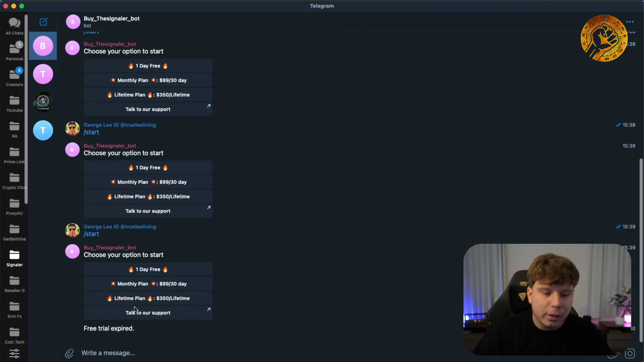Open the settings sliders icon below the folders
644x362 pixels.
[14, 354]
